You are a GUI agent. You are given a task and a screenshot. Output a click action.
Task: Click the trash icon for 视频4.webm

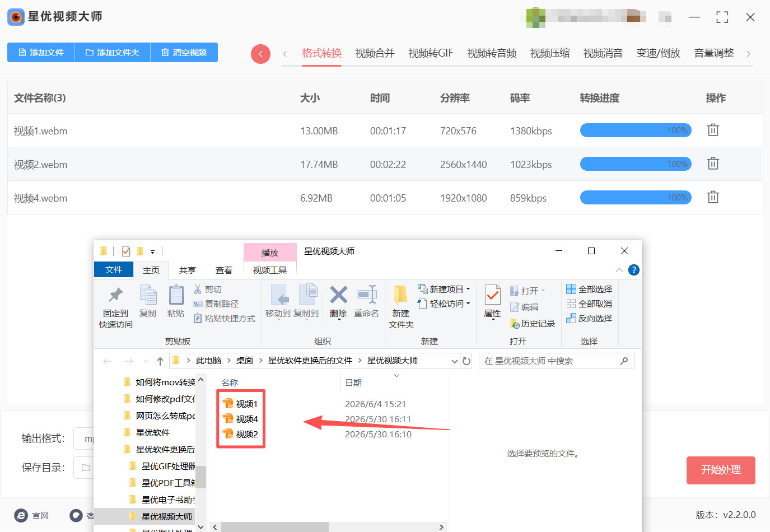[x=713, y=197]
